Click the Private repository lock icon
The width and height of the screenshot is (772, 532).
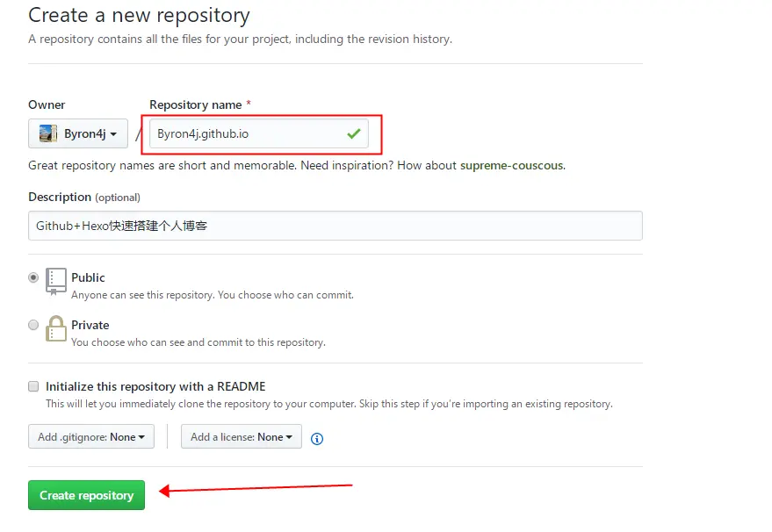(55, 328)
